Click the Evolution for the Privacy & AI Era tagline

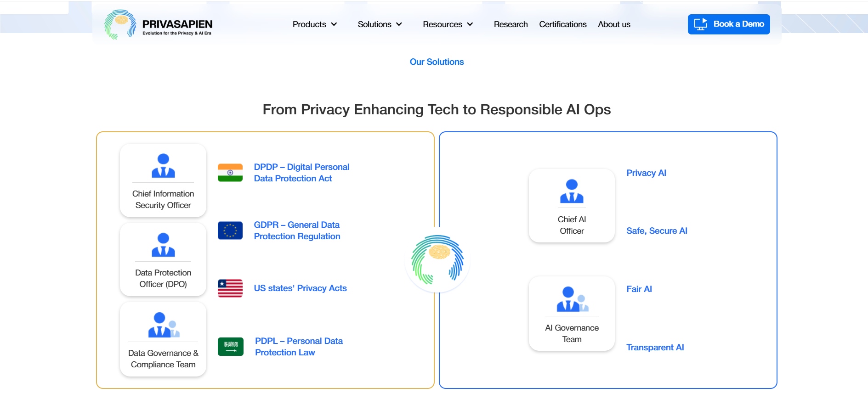[x=177, y=34]
